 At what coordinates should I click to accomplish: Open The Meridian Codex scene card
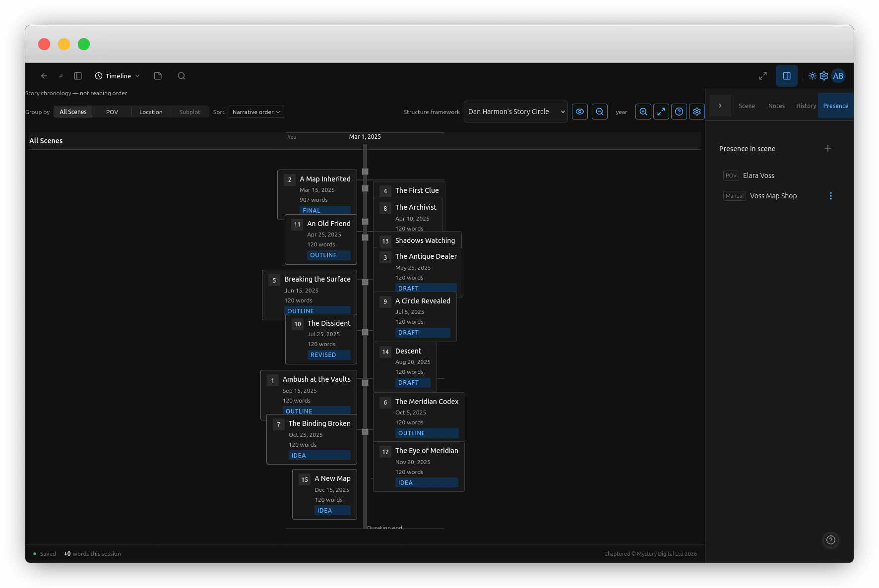[419, 417]
